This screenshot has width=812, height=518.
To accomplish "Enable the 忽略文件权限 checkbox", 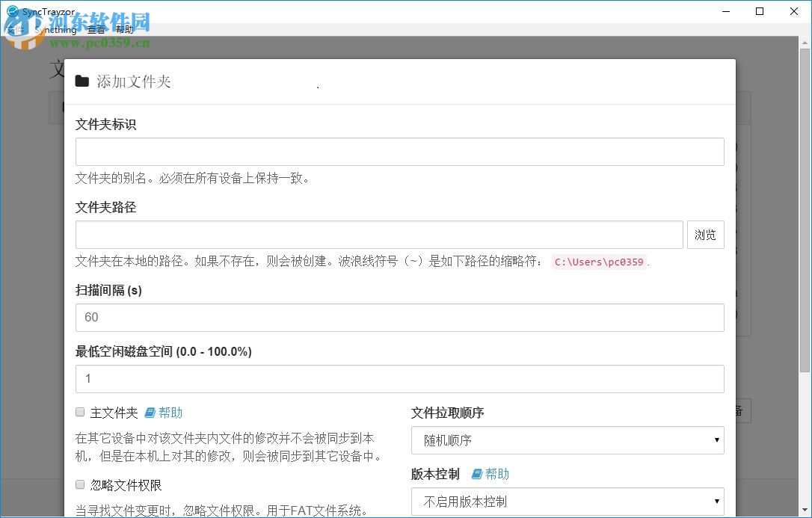I will click(79, 484).
